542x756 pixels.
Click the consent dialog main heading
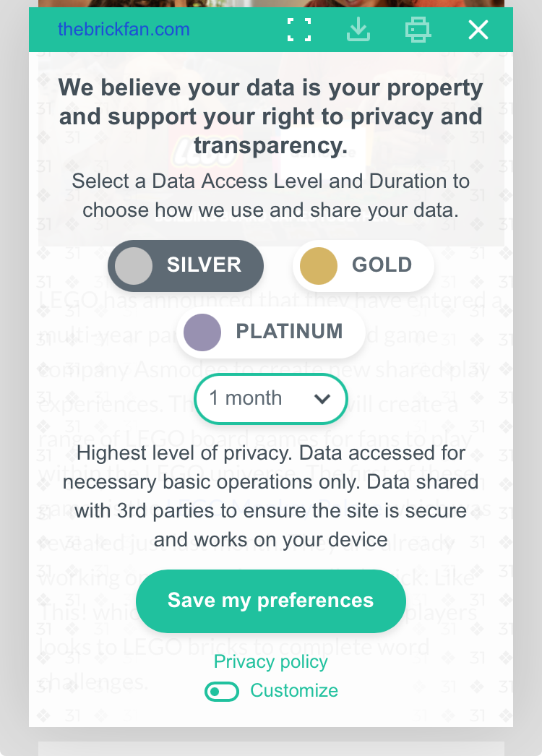pos(271,117)
